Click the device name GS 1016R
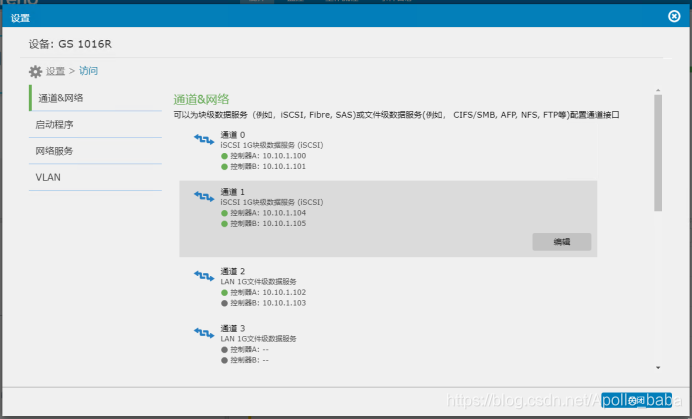This screenshot has width=692, height=419. pyautogui.click(x=85, y=44)
